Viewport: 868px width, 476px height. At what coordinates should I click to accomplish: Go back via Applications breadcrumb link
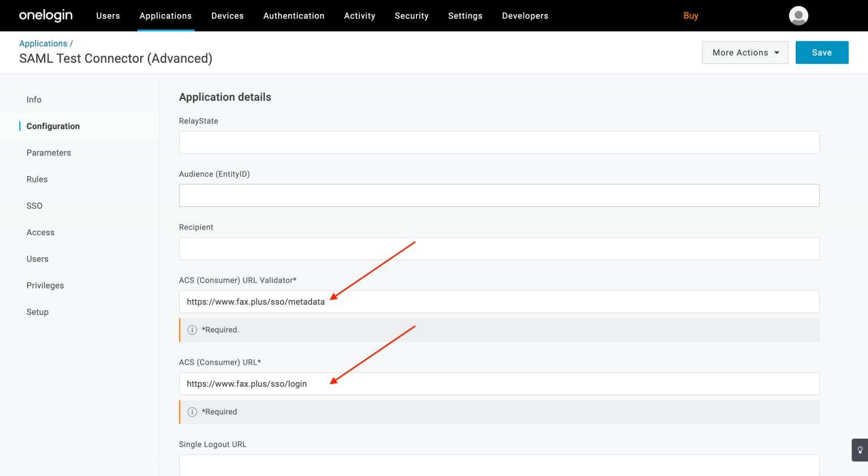tap(43, 44)
